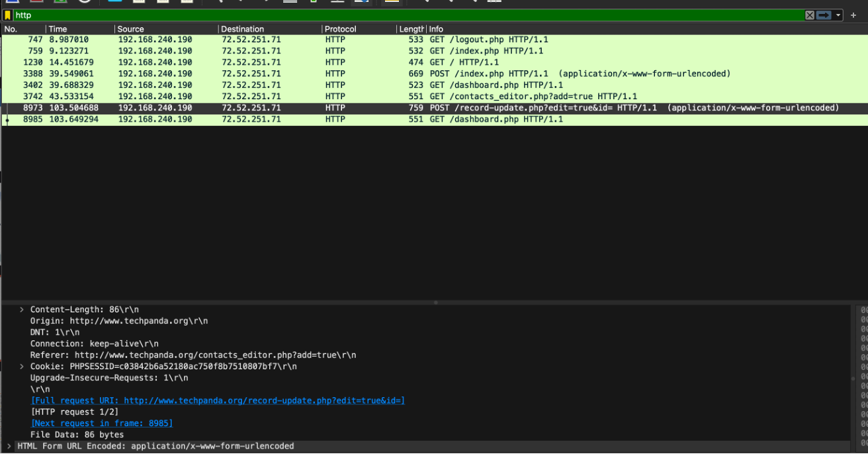Select Connection: keep-alive header line
Image resolution: width=868 pixels, height=454 pixels.
coord(95,343)
